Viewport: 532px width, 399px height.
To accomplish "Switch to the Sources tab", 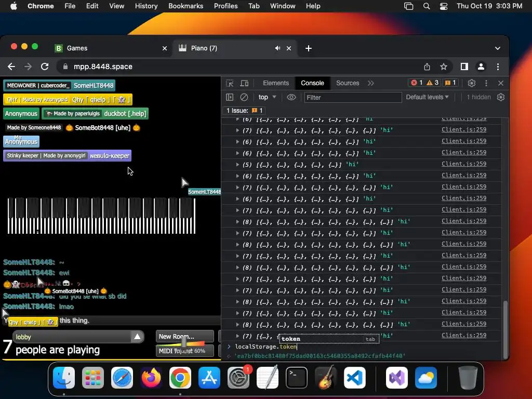I will (348, 83).
